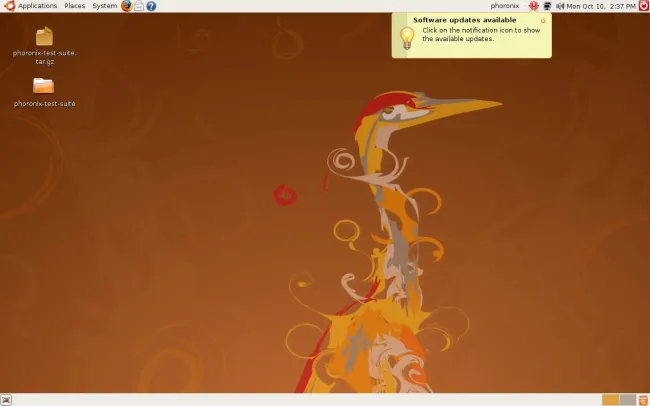The width and height of the screenshot is (650, 406).
Task: Select the phoronix-test-suite folder icon
Action: click(44, 85)
